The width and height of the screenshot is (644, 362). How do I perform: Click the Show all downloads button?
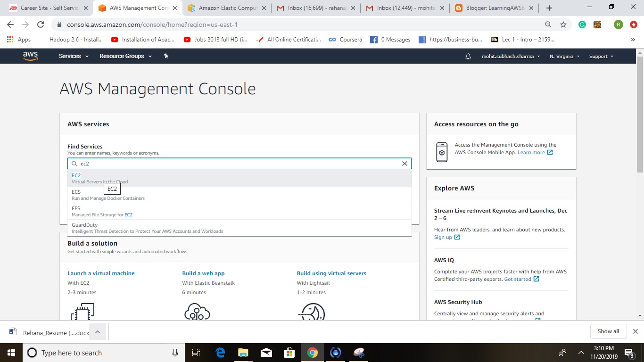(608, 331)
